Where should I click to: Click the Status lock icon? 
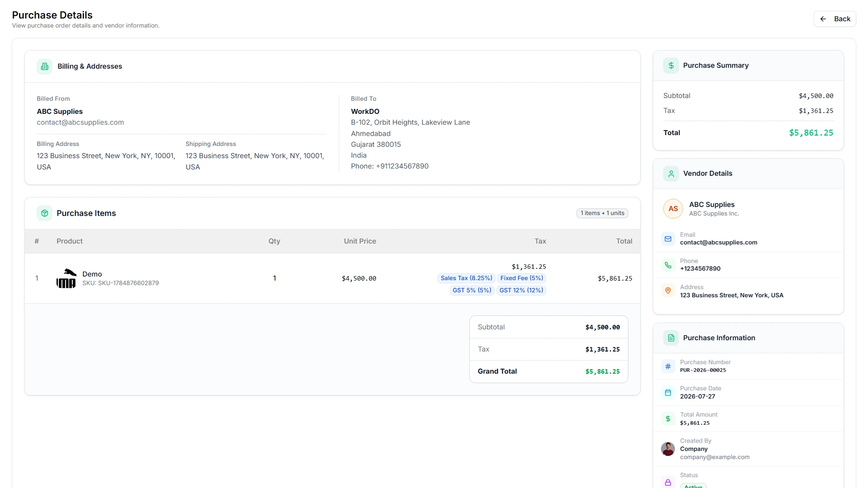[x=668, y=482]
